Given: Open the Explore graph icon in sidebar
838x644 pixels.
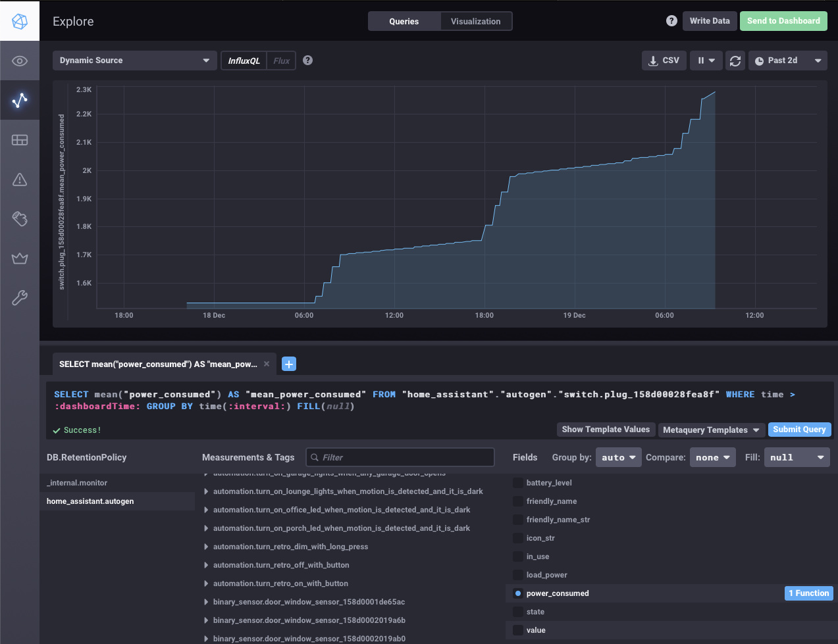Looking at the screenshot, I should click(x=20, y=100).
